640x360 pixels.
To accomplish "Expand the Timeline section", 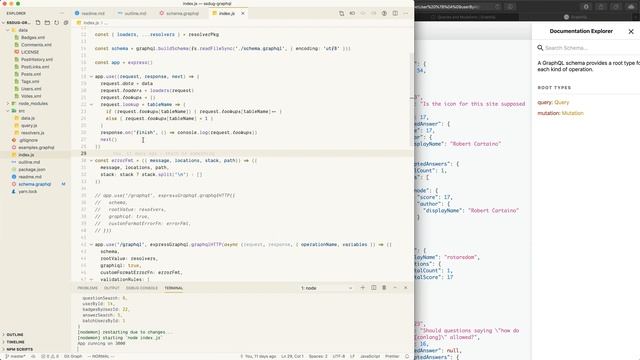I will pos(16,342).
